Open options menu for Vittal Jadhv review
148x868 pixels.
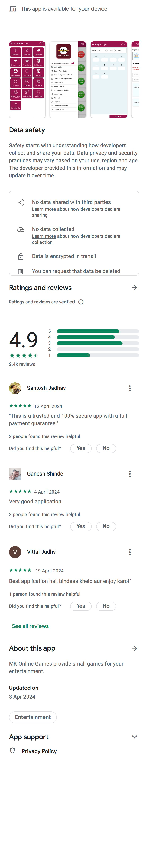[130, 552]
